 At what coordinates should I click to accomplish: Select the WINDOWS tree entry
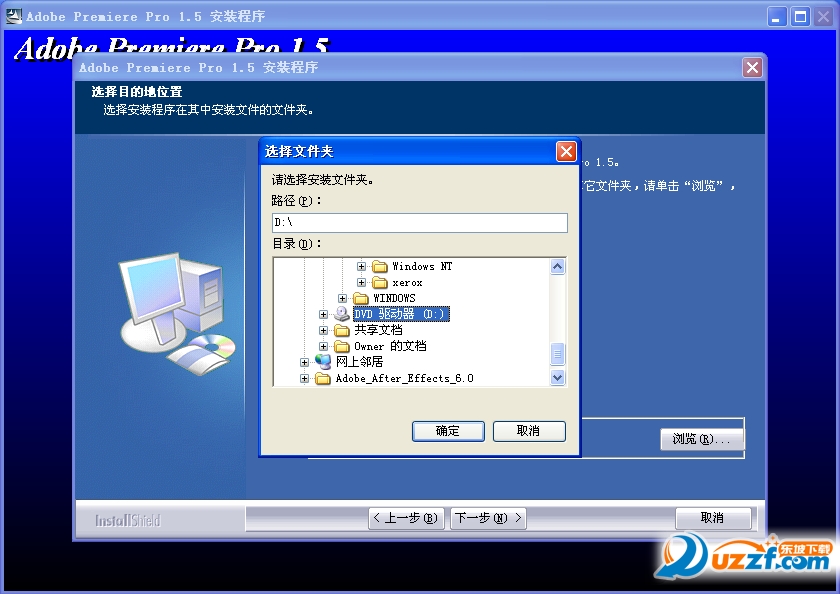pos(394,298)
